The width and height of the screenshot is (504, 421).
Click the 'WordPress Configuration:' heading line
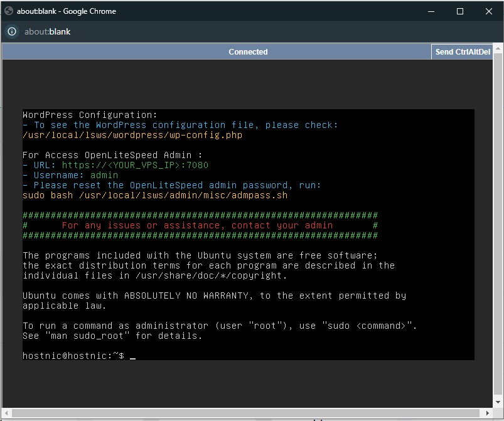click(90, 115)
